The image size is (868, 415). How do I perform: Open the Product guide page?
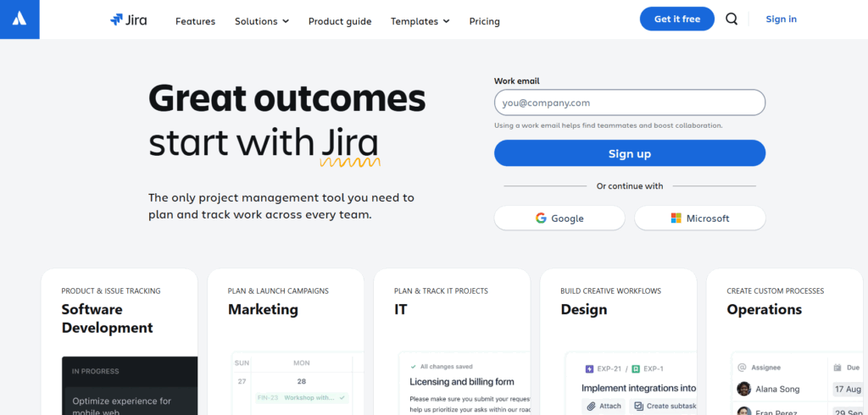pyautogui.click(x=339, y=21)
